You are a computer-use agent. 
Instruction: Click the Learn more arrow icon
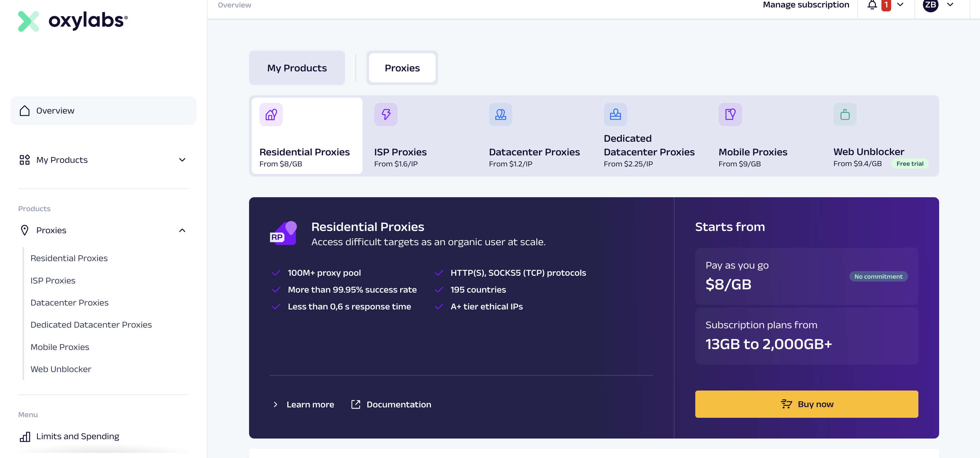(x=275, y=404)
